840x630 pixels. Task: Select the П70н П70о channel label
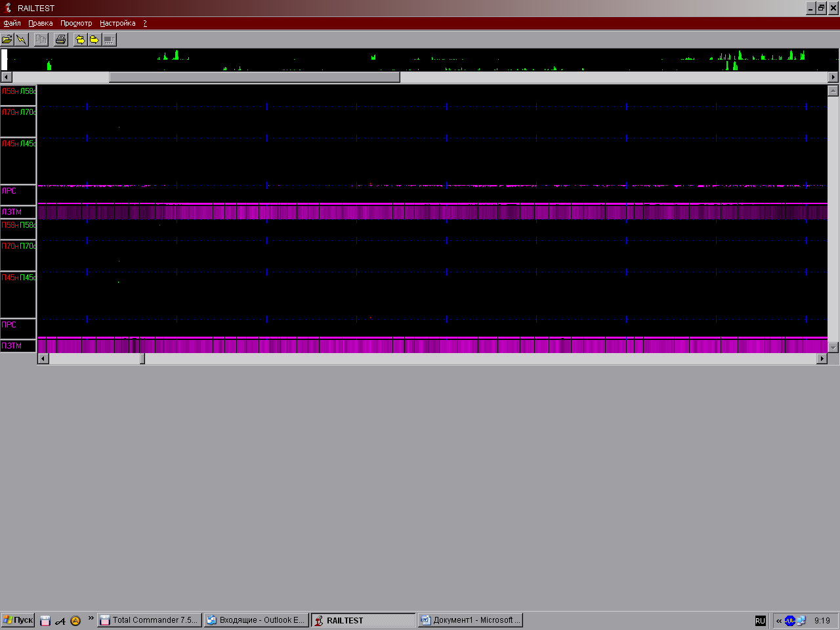tap(18, 255)
